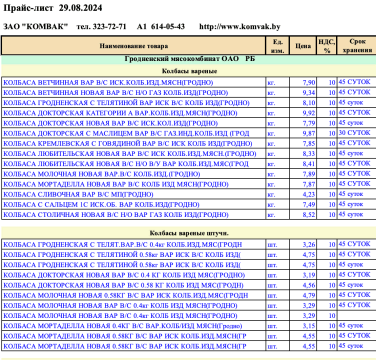The image size is (376, 360).
Task: Click the 'Цена' column header
Action: click(x=303, y=46)
